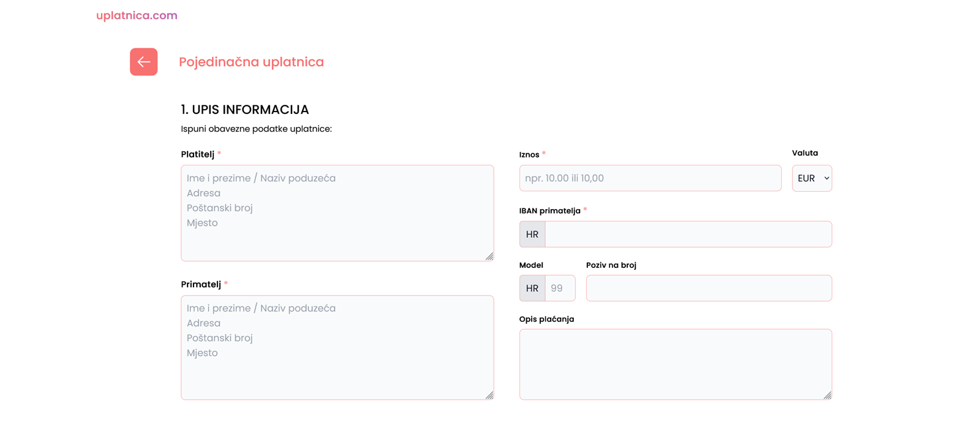
Task: Focus the Iznos amount field
Action: pyautogui.click(x=650, y=178)
